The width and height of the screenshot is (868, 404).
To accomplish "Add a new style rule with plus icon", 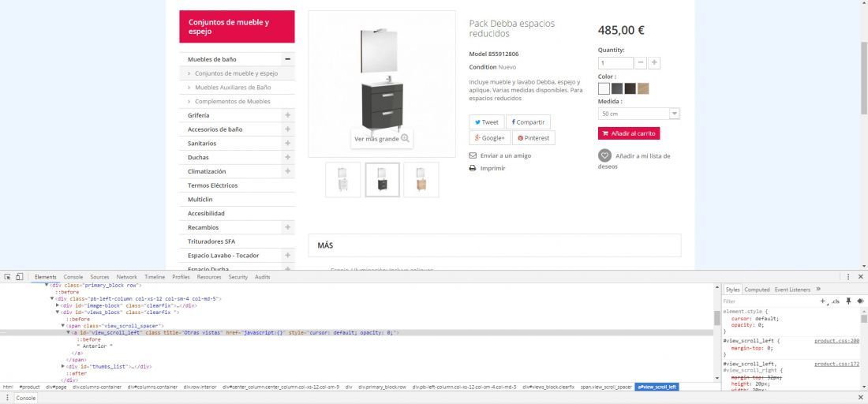I will 822,301.
